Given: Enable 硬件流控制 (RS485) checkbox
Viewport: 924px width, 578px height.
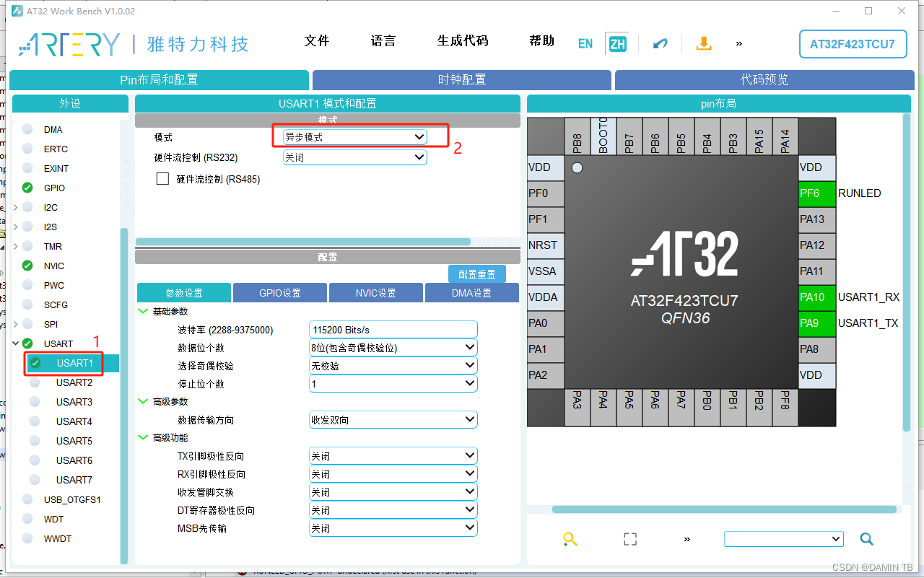Looking at the screenshot, I should (162, 179).
